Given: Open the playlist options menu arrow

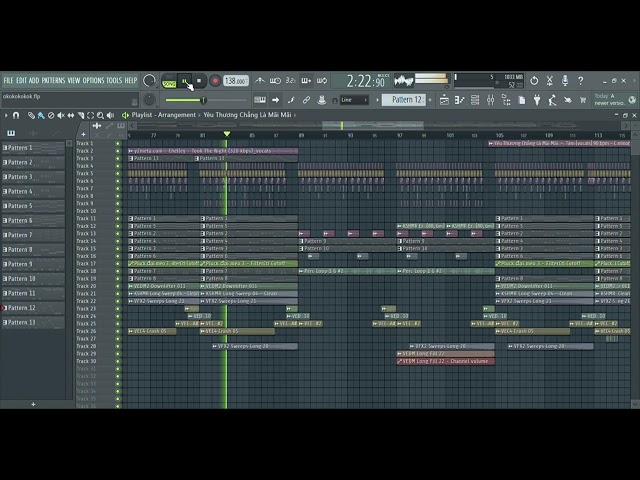Looking at the screenshot, I should [x=6, y=116].
